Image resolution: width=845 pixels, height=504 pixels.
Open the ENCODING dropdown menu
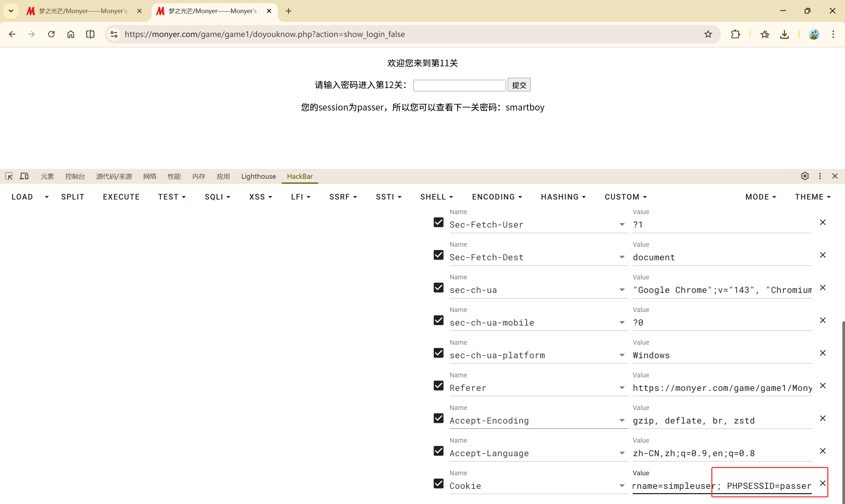[497, 197]
